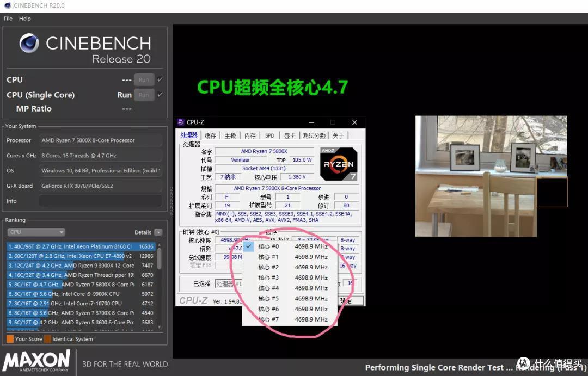Select ranking entry Intel Xeon Platinum 8168
588x376 pixels.
[81, 246]
